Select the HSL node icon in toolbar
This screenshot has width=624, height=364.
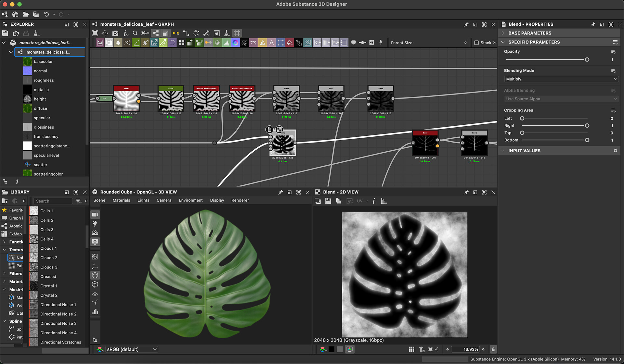point(235,42)
